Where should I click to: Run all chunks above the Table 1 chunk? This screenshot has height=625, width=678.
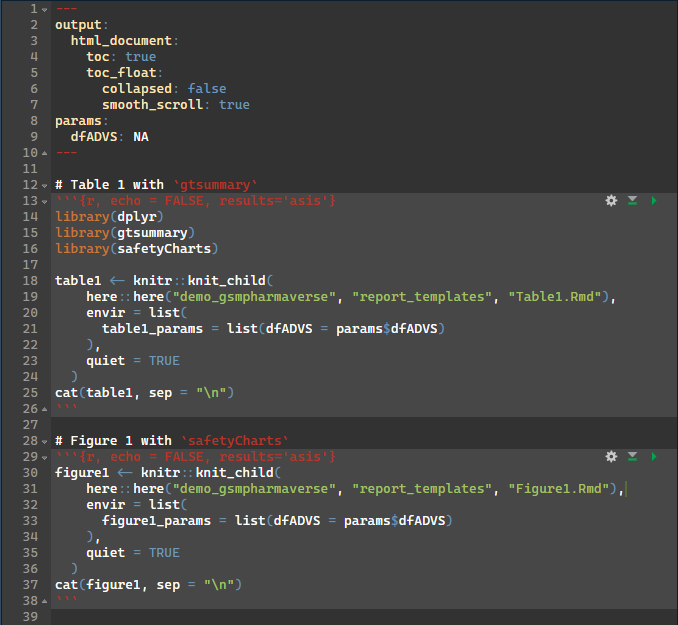[632, 201]
